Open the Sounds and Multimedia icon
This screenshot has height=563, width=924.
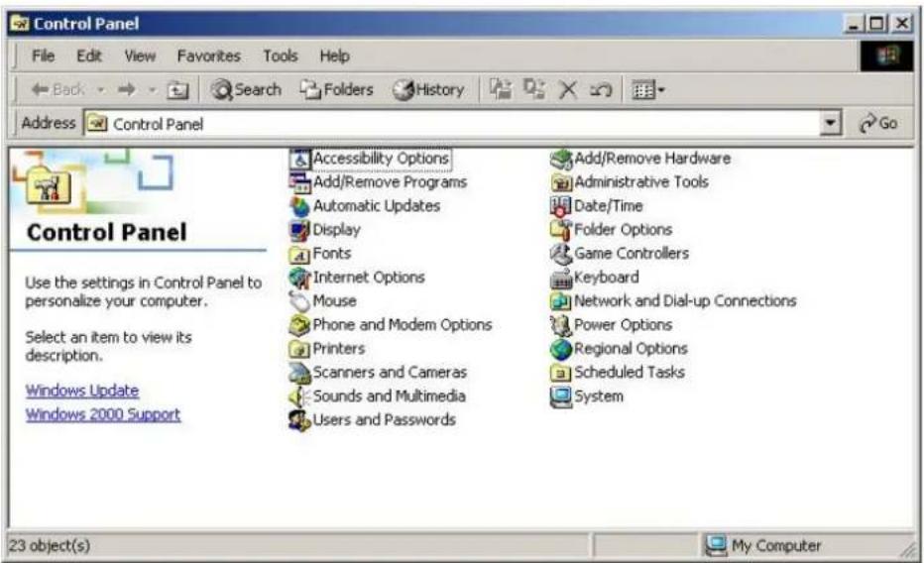300,396
